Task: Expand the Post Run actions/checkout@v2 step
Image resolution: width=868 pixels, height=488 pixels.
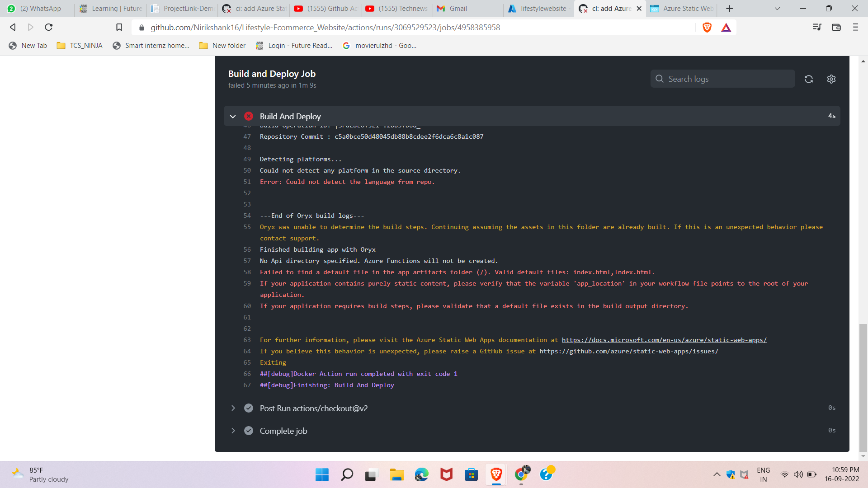Action: 233,408
